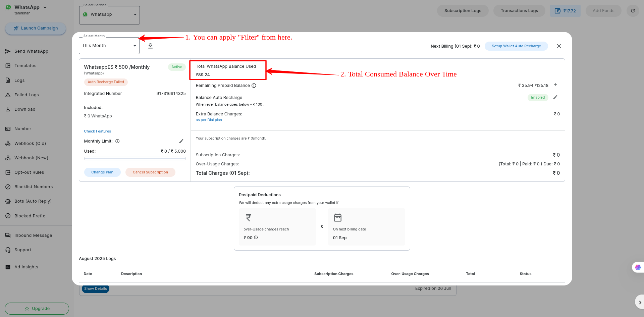Open Failed Logs in sidebar

[26, 95]
